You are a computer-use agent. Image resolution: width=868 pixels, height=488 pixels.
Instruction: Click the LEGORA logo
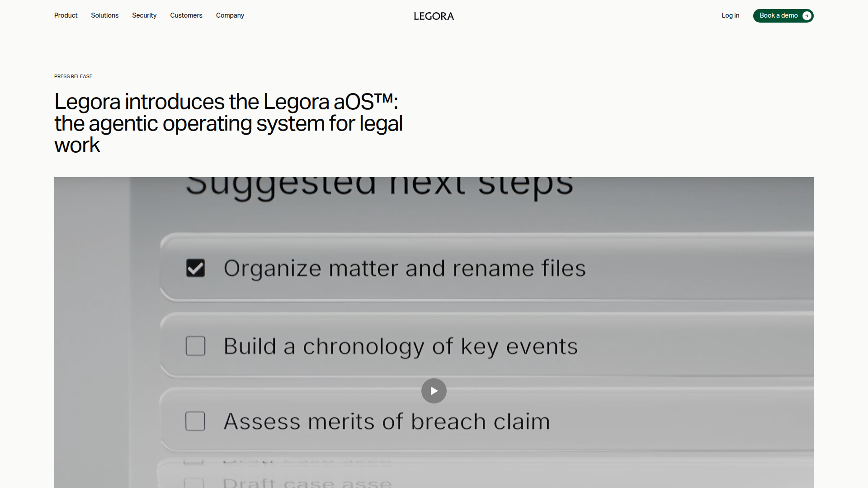pyautogui.click(x=434, y=16)
